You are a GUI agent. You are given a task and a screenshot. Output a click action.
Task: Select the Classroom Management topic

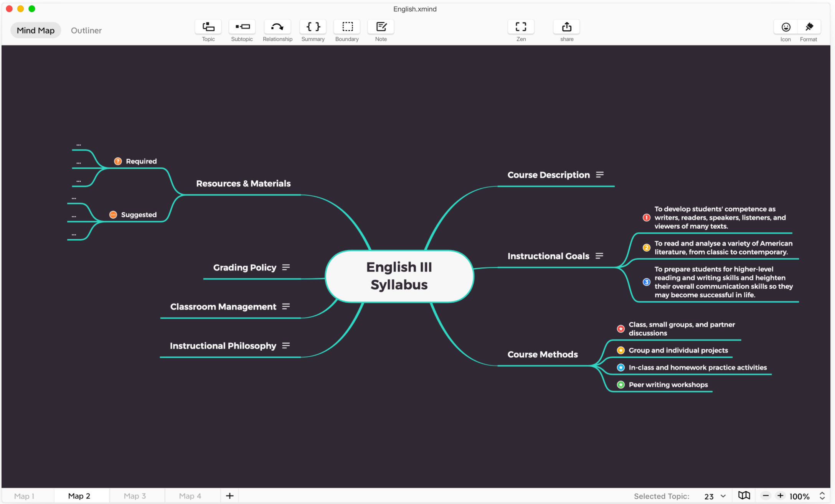[223, 306]
